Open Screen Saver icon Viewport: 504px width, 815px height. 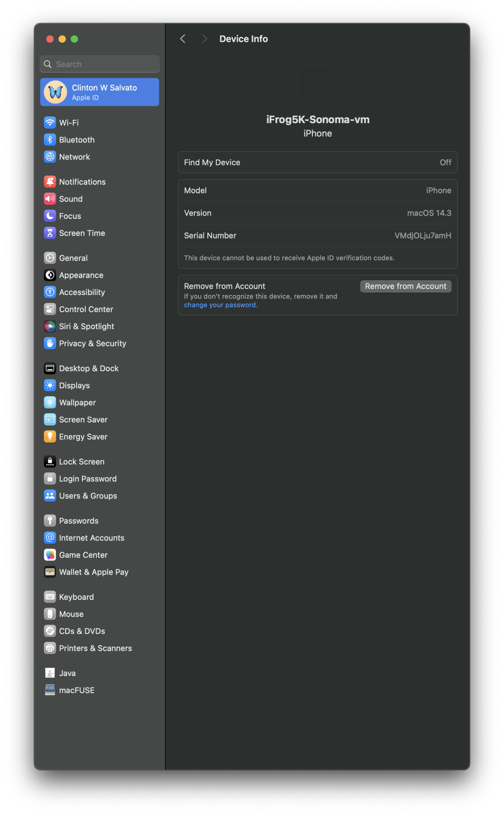(x=50, y=420)
